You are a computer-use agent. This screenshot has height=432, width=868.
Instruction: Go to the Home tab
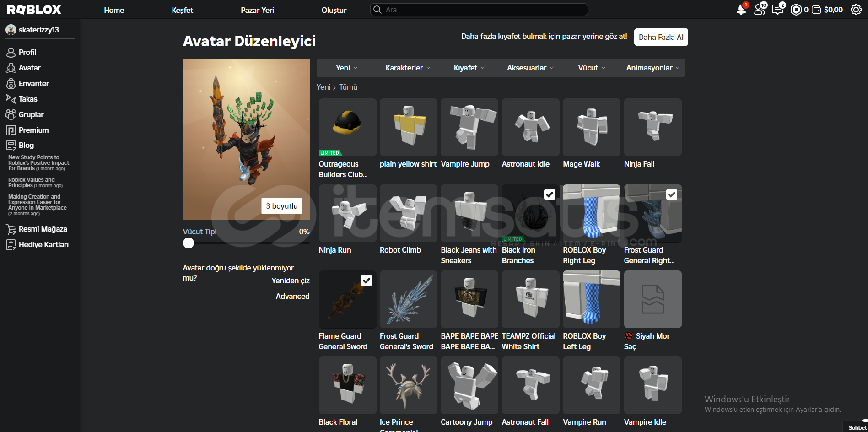[x=114, y=10]
